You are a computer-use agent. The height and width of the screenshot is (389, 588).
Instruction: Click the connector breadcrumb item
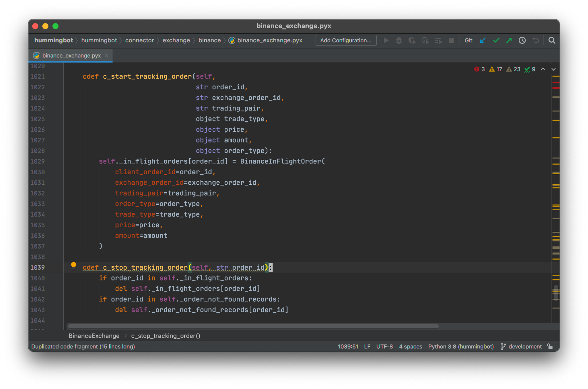click(x=139, y=40)
